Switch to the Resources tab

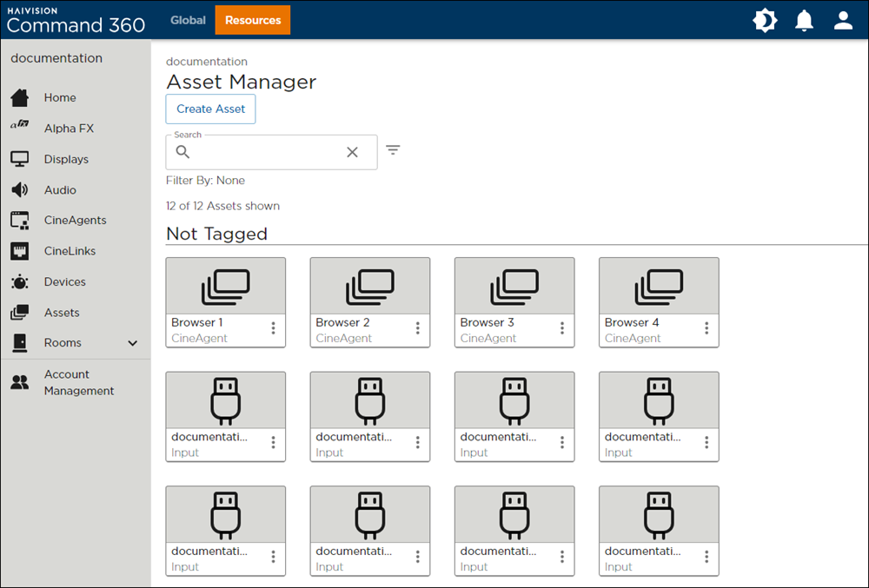click(x=252, y=19)
